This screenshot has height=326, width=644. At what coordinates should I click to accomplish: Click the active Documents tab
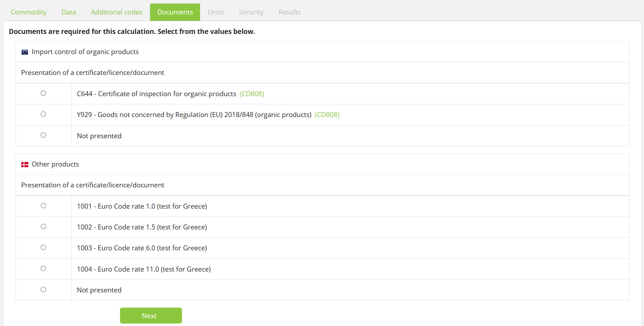tap(175, 12)
